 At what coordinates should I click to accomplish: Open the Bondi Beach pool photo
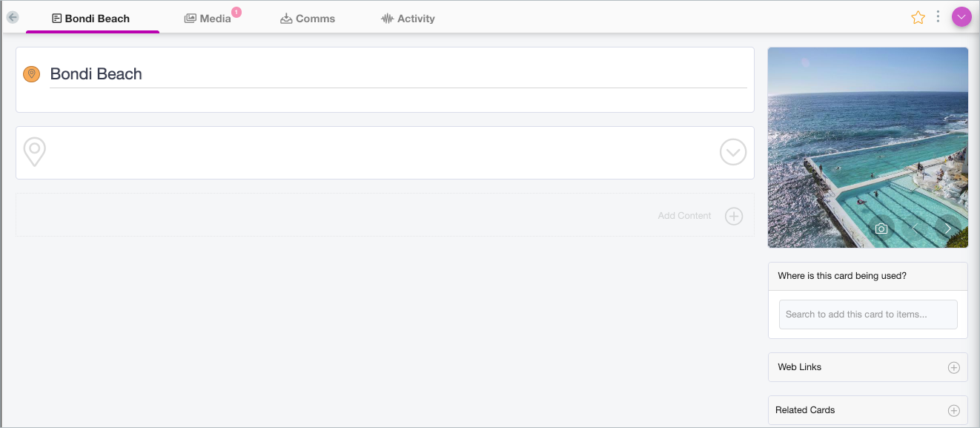(868, 148)
